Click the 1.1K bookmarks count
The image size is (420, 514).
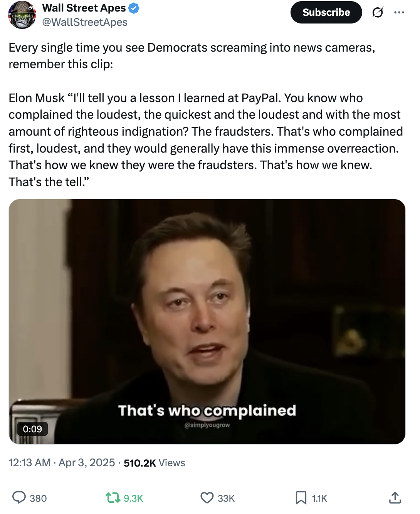coord(319,499)
